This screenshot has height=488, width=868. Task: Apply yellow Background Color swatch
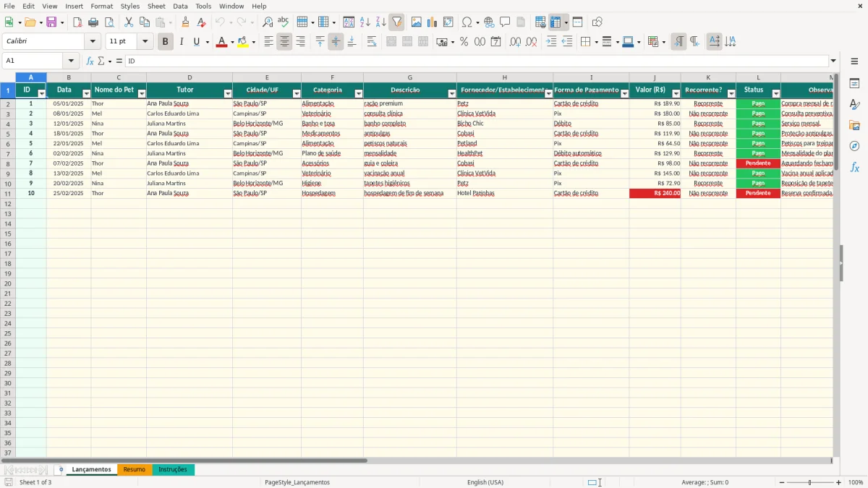coord(243,42)
